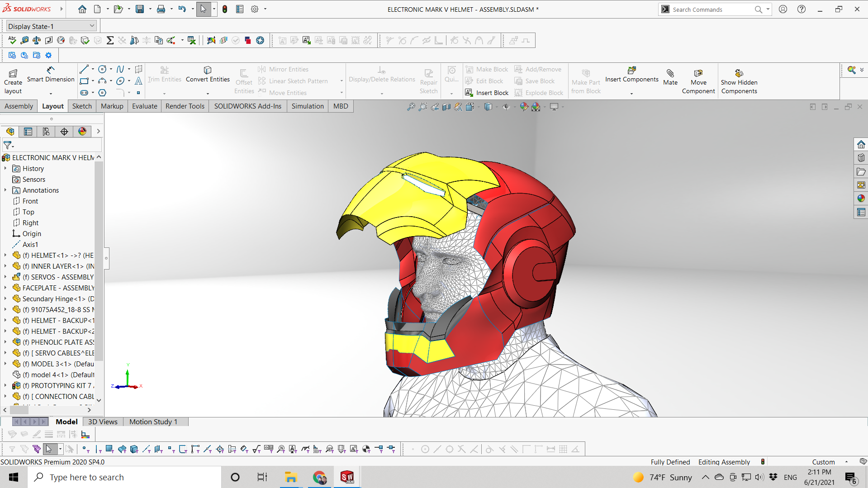
Task: Switch to the Motion Study 1 tab
Action: pos(153,422)
